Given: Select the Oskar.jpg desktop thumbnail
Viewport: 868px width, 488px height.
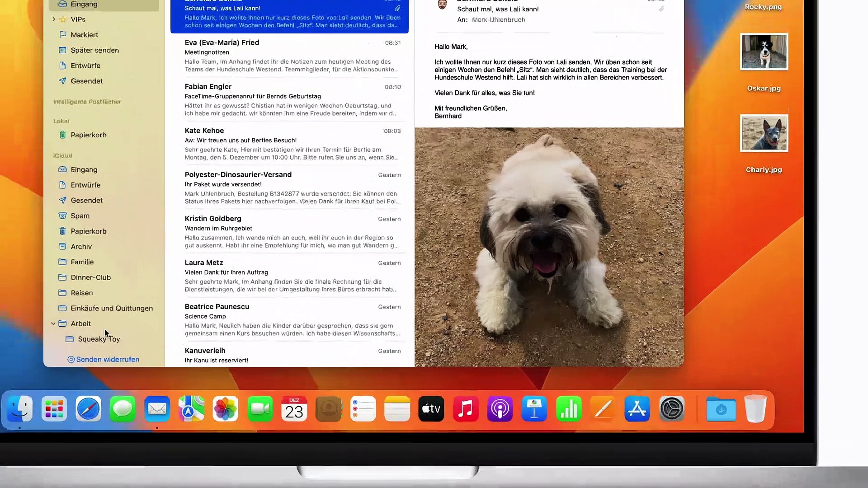Looking at the screenshot, I should [764, 52].
